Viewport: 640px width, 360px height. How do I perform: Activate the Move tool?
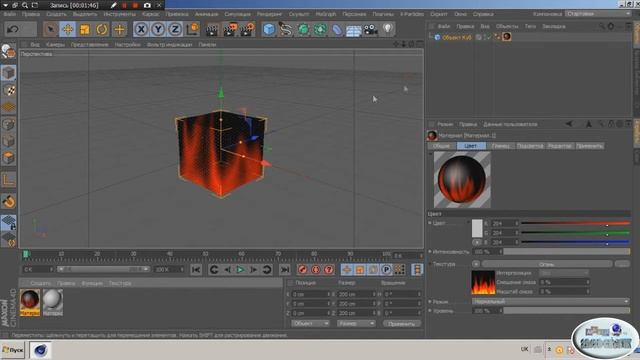pos(67,29)
